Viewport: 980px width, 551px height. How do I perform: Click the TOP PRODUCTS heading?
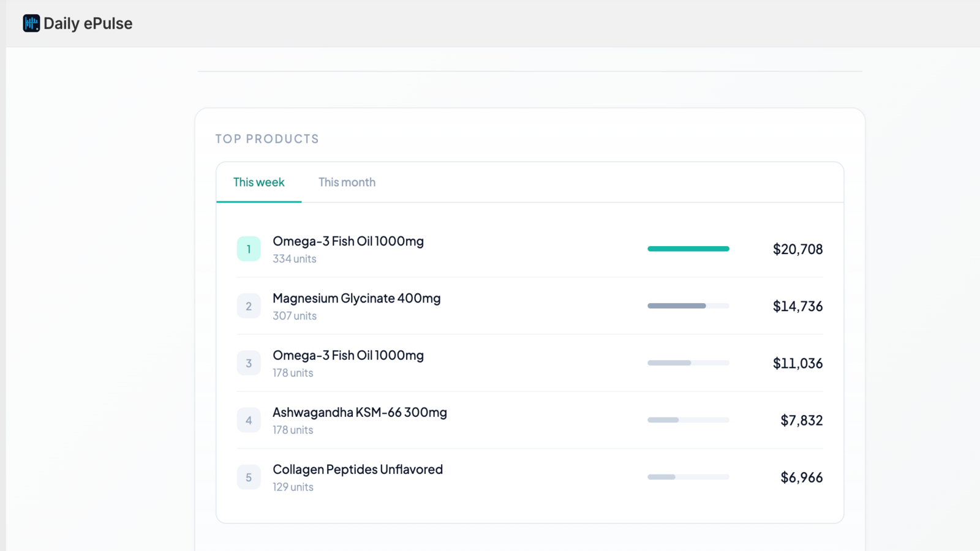pyautogui.click(x=267, y=139)
